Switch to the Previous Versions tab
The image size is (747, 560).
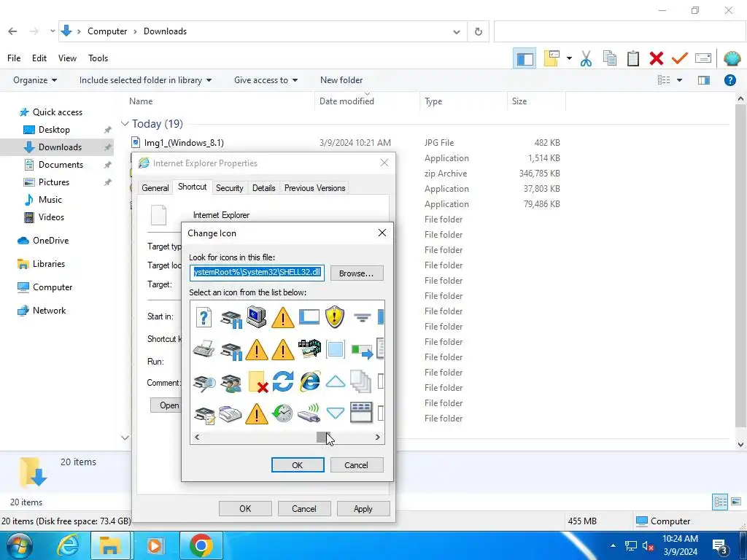(315, 187)
